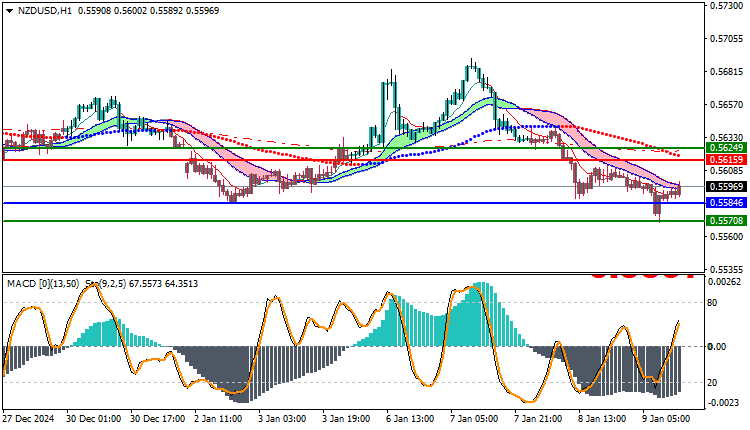The width and height of the screenshot is (750, 430).
Task: Click the 30 Dec 01:00 time label
Action: pos(93,419)
